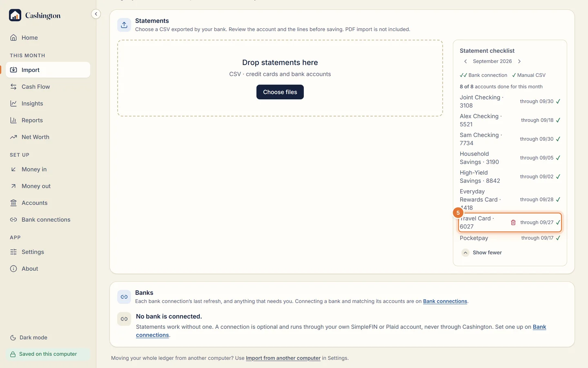
Task: Click the Accounts bank building icon
Action: coord(13,203)
